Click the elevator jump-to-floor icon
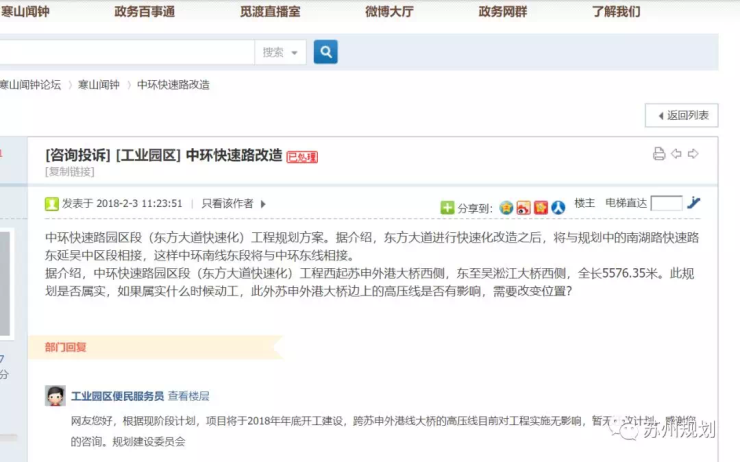This screenshot has height=462, width=740. click(x=694, y=203)
